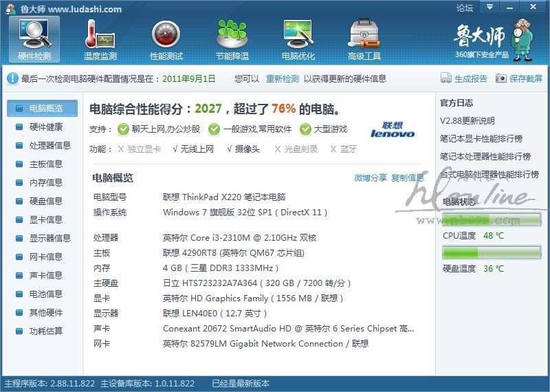Open the 硬件检测 hardware detection icon

[34, 39]
